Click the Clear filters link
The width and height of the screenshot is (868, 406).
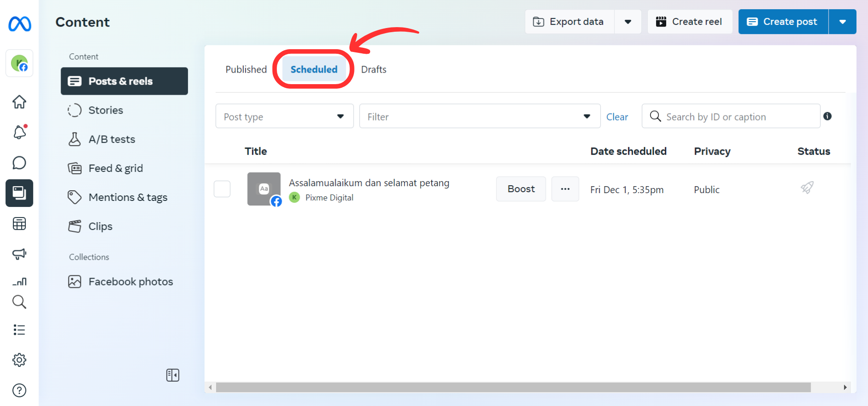click(617, 117)
